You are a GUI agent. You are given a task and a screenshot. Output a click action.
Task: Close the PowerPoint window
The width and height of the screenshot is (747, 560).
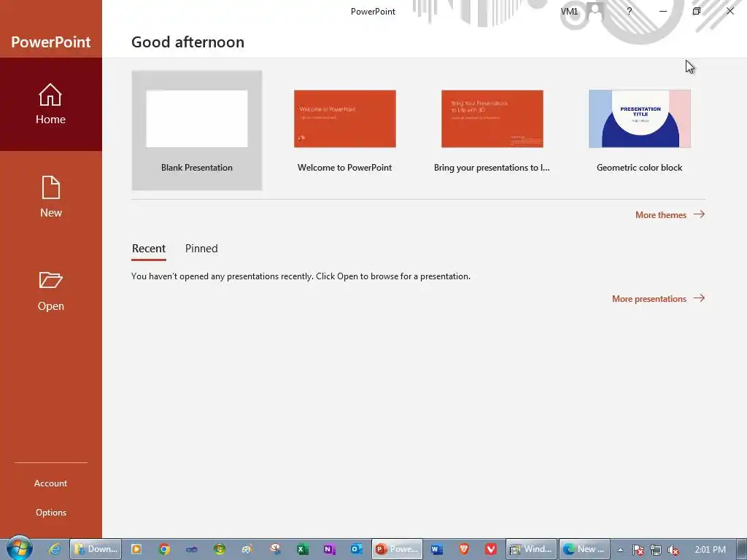point(729,11)
